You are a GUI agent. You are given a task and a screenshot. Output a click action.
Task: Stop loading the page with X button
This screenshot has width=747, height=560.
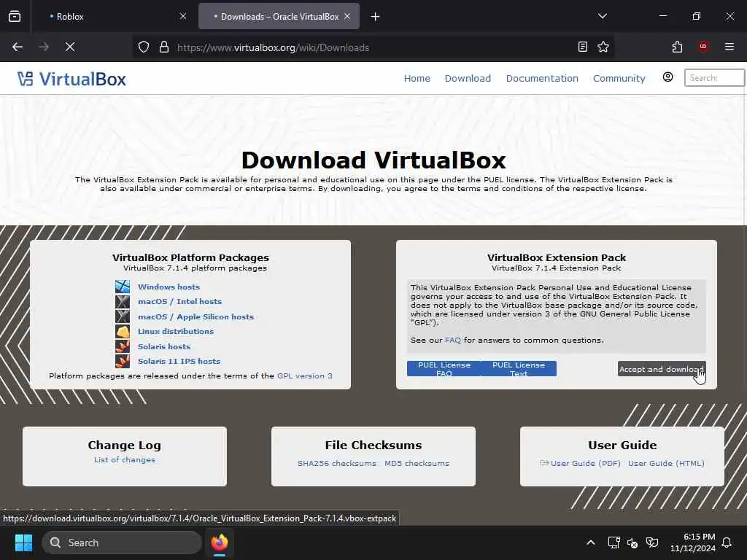pyautogui.click(x=70, y=47)
